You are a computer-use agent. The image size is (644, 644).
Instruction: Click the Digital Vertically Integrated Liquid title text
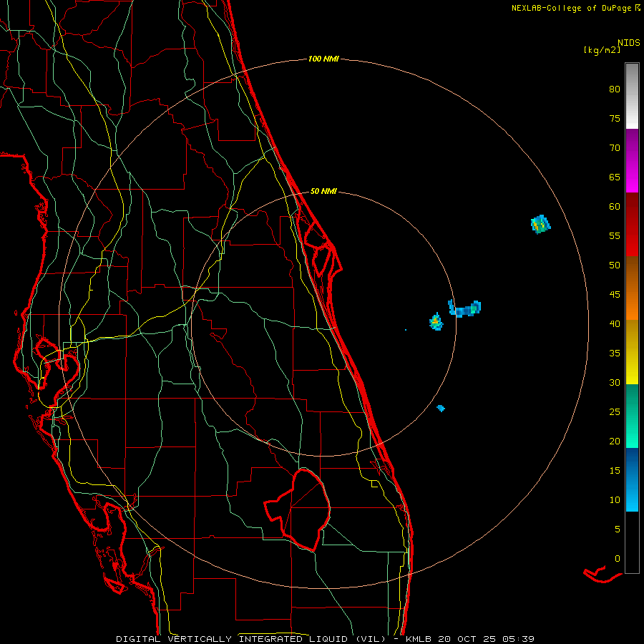(x=250, y=639)
